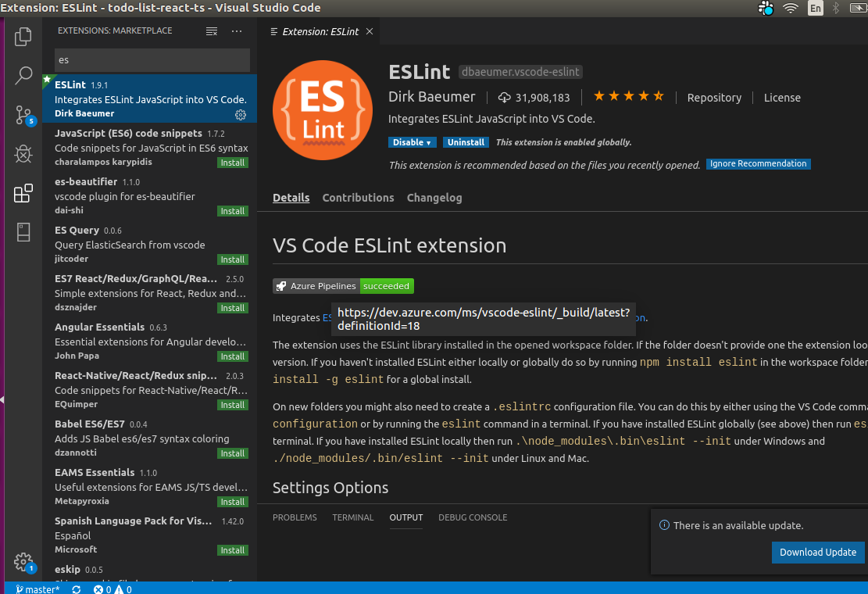This screenshot has width=868, height=594.
Task: Click the extensions marketplace search field
Action: tap(152, 59)
